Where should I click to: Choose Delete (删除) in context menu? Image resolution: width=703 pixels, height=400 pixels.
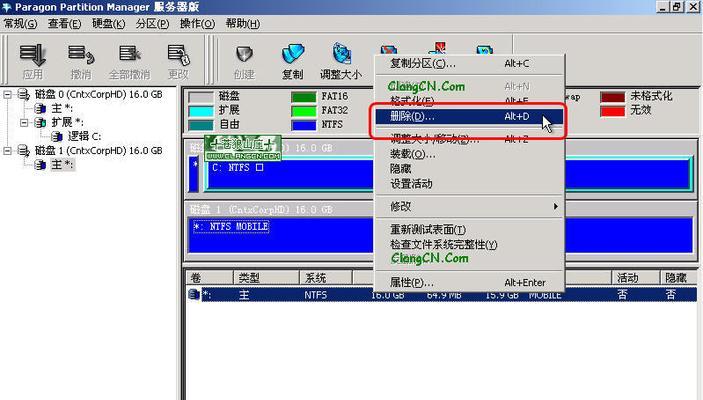point(469,117)
